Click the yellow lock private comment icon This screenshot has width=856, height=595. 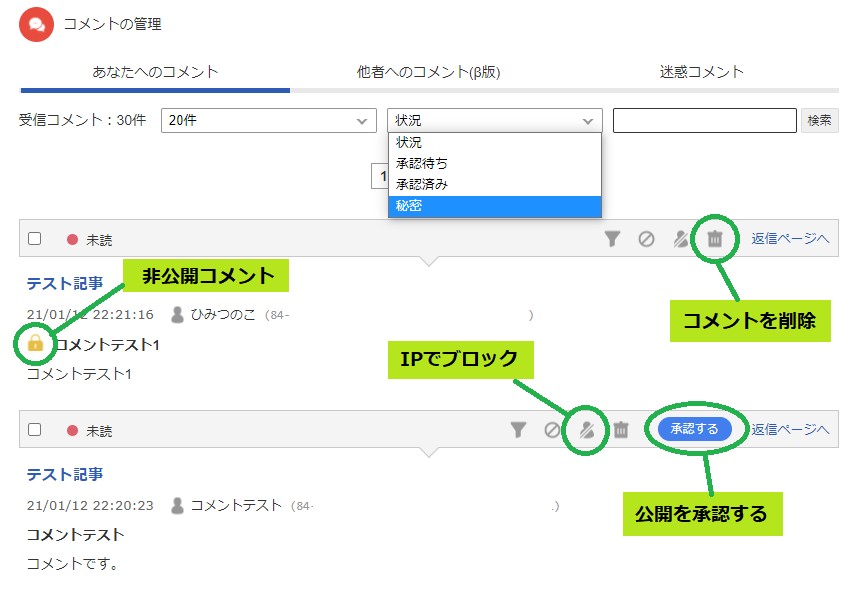(x=36, y=344)
